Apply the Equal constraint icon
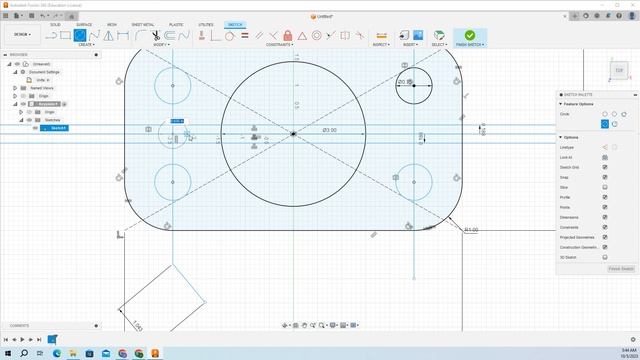This screenshot has width=640, height=360. point(244,36)
